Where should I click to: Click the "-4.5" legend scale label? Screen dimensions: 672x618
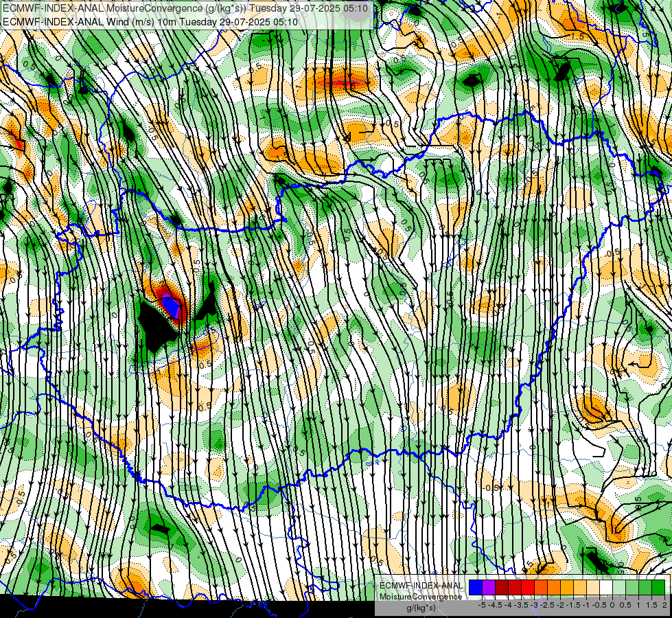495,605
